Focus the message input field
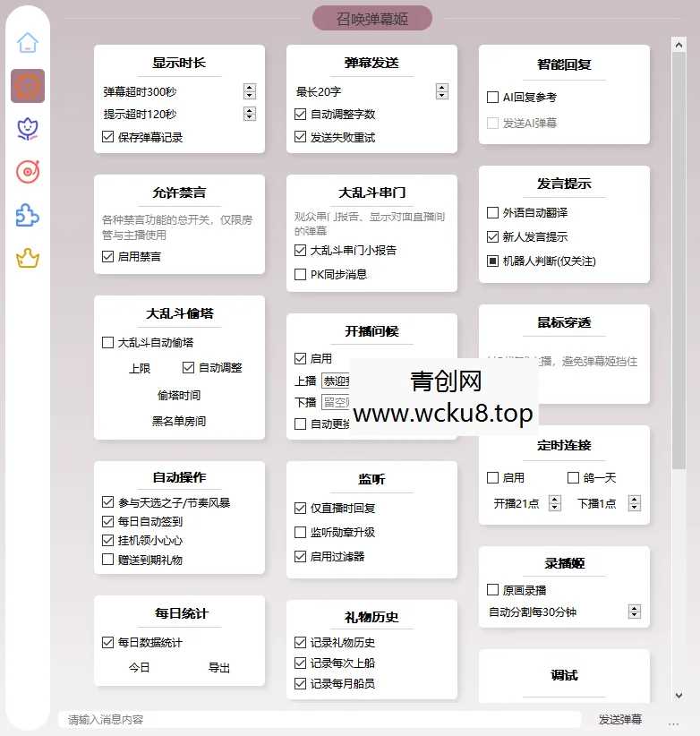The height and width of the screenshot is (736, 700). [320, 719]
